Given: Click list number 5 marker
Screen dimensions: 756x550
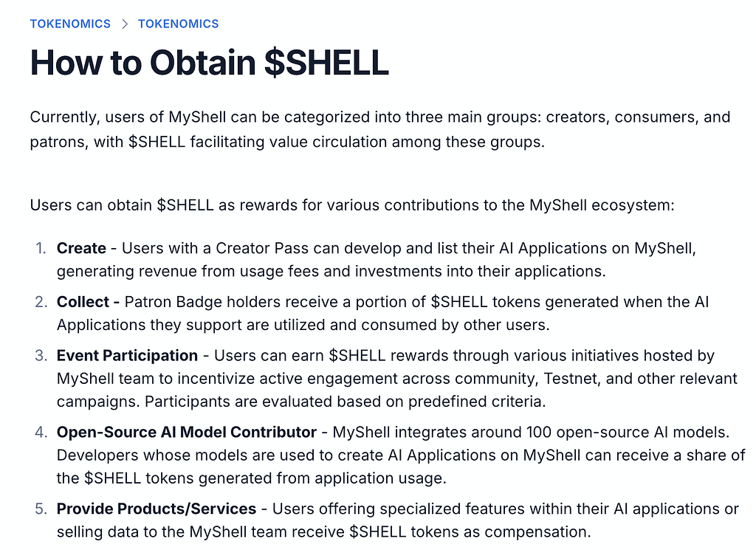Looking at the screenshot, I should point(41,509).
